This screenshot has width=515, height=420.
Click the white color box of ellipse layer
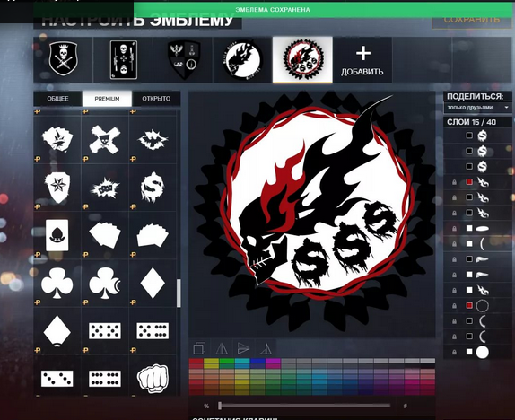pyautogui.click(x=469, y=228)
